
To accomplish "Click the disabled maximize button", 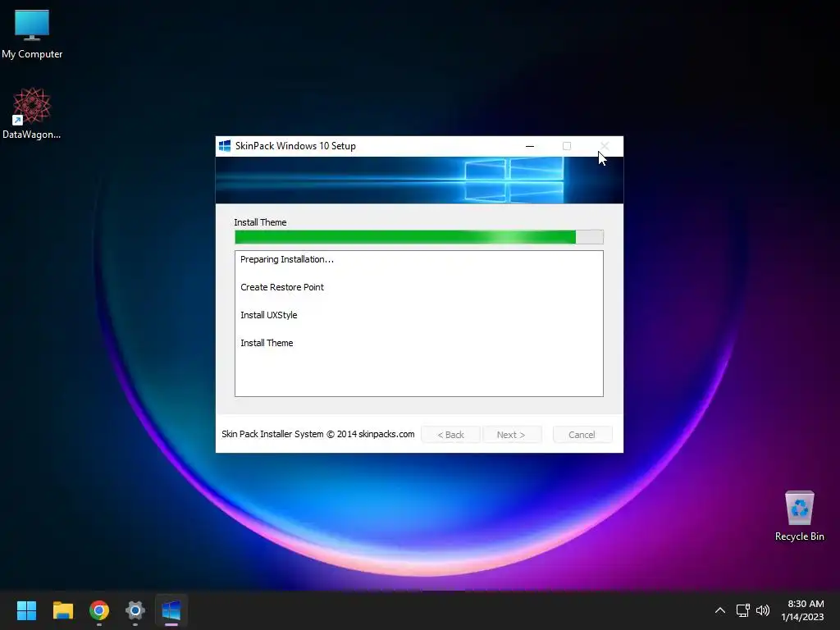I will (x=567, y=146).
